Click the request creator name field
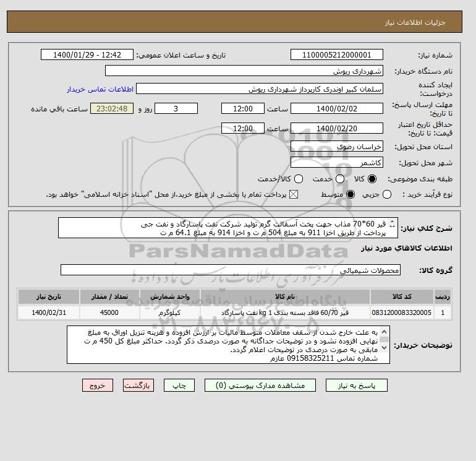Screen dimensions: 476x461 click(259, 89)
